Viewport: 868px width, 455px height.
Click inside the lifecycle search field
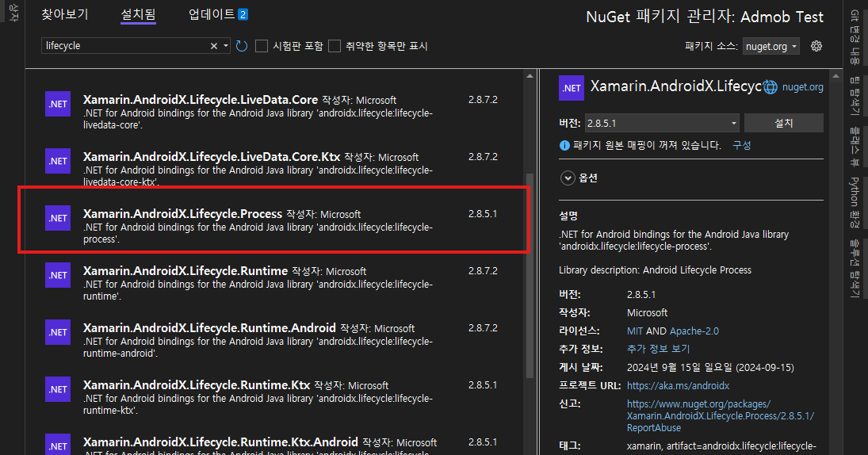tap(126, 46)
